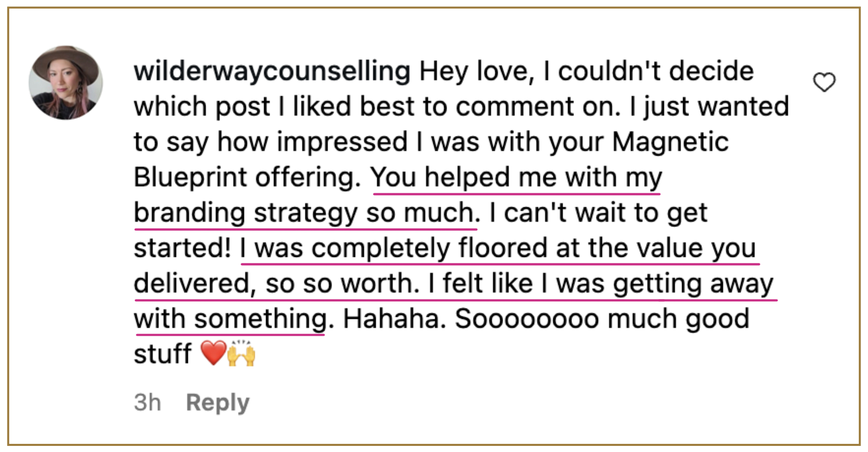Click the words "Magnetic" in the comment

point(670,142)
